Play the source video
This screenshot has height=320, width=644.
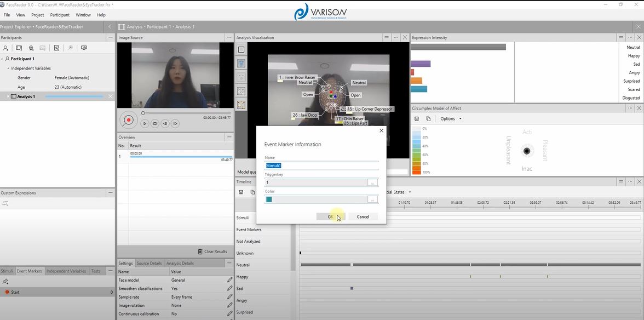tap(145, 123)
